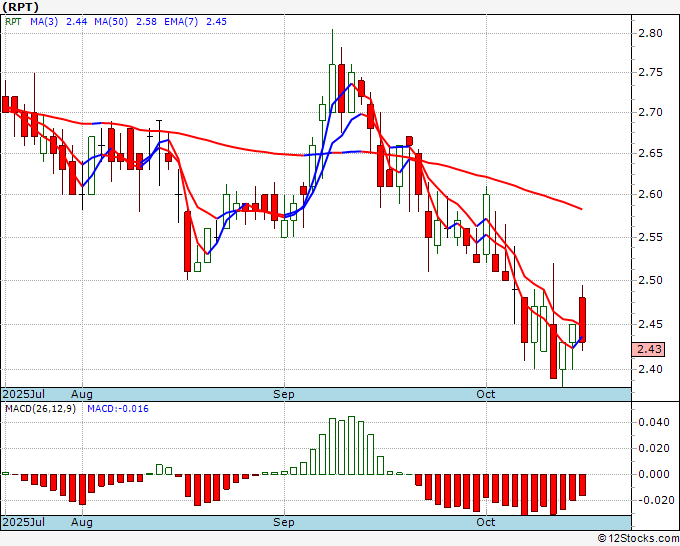Viewport: 680px width, 546px height.
Task: Click the EMA(7) value 2.45
Action: (216, 22)
